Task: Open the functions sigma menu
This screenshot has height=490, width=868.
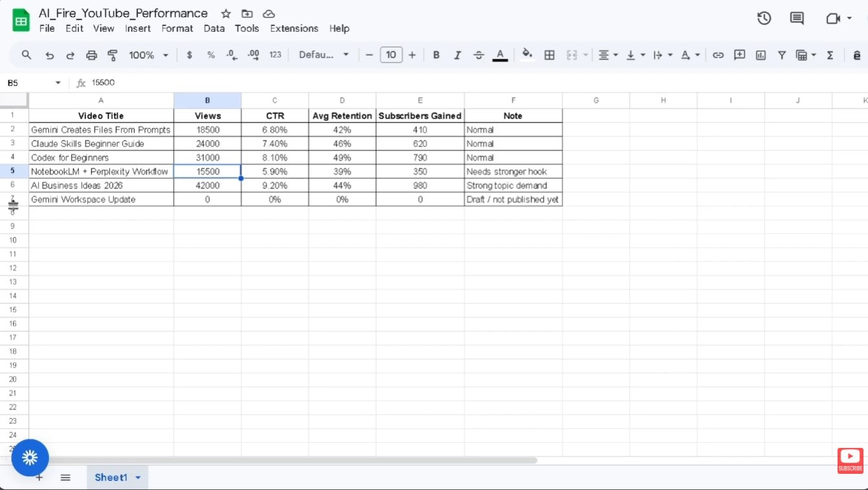Action: 830,55
